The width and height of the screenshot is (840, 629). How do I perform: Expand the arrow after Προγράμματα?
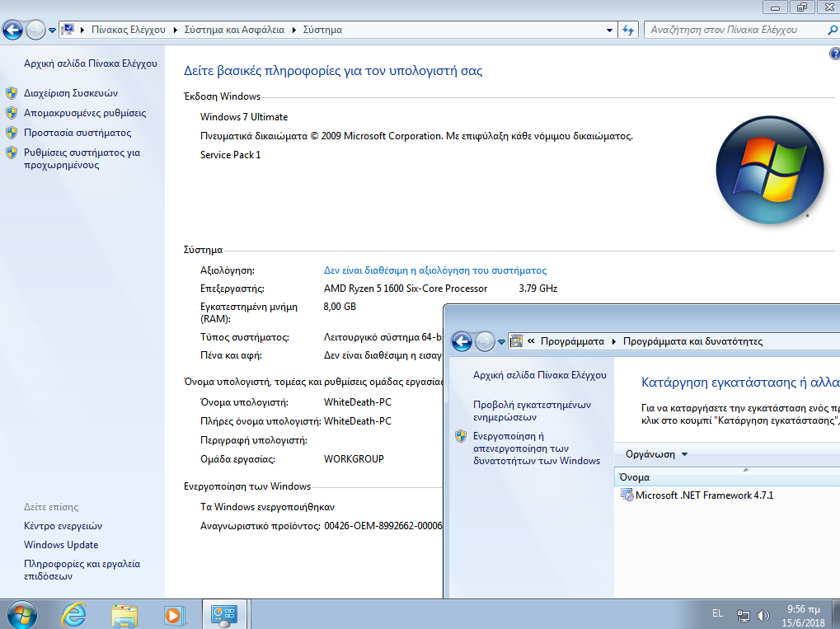point(614,342)
